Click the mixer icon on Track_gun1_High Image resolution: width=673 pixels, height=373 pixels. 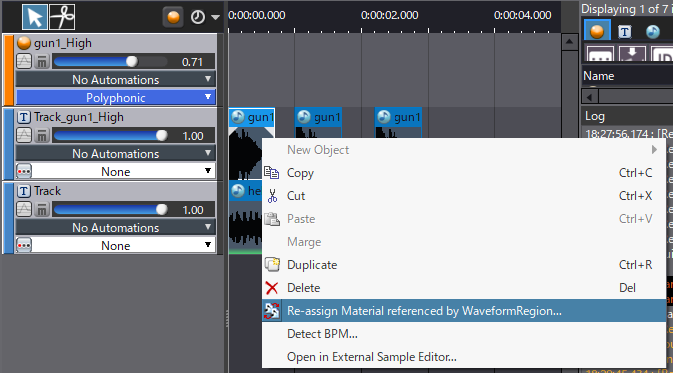click(x=42, y=136)
